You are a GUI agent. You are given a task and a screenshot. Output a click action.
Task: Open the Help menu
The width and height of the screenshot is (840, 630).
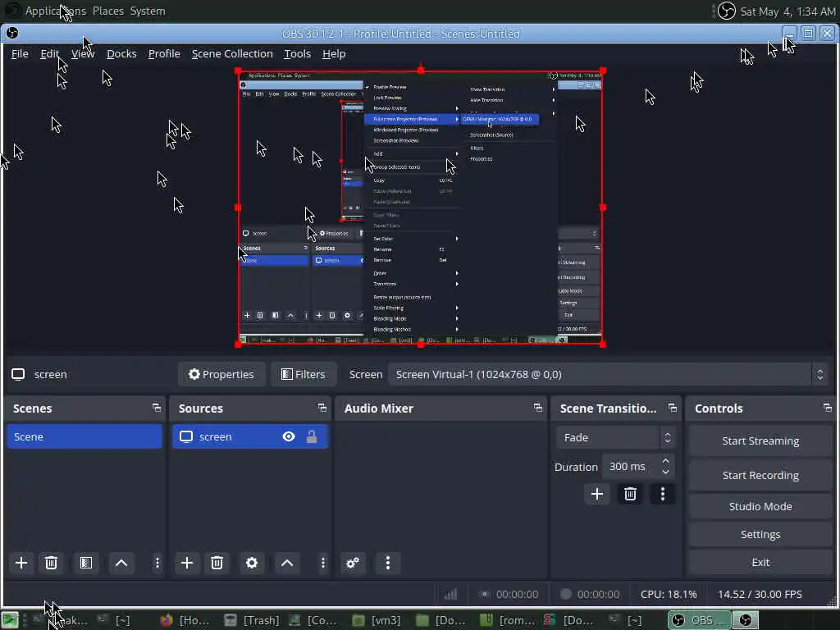click(x=334, y=53)
